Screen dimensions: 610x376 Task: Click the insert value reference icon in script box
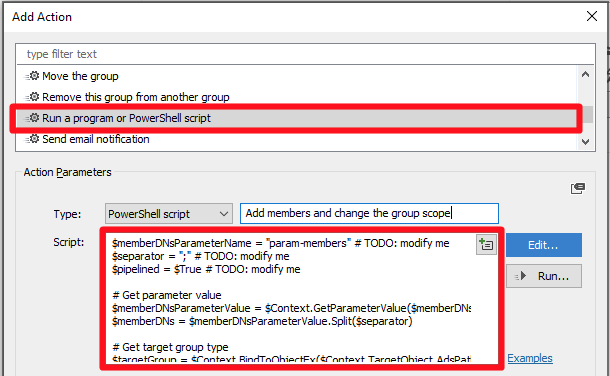click(486, 245)
